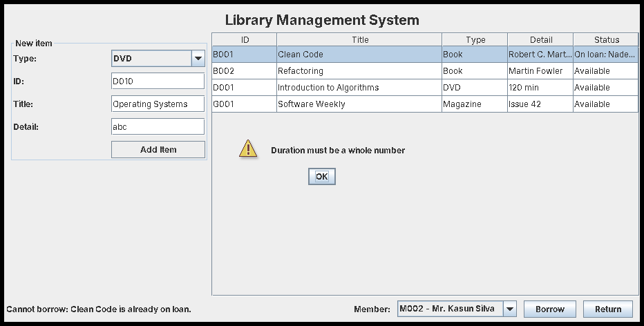The width and height of the screenshot is (644, 326).
Task: Click the Member: label
Action: (x=372, y=309)
